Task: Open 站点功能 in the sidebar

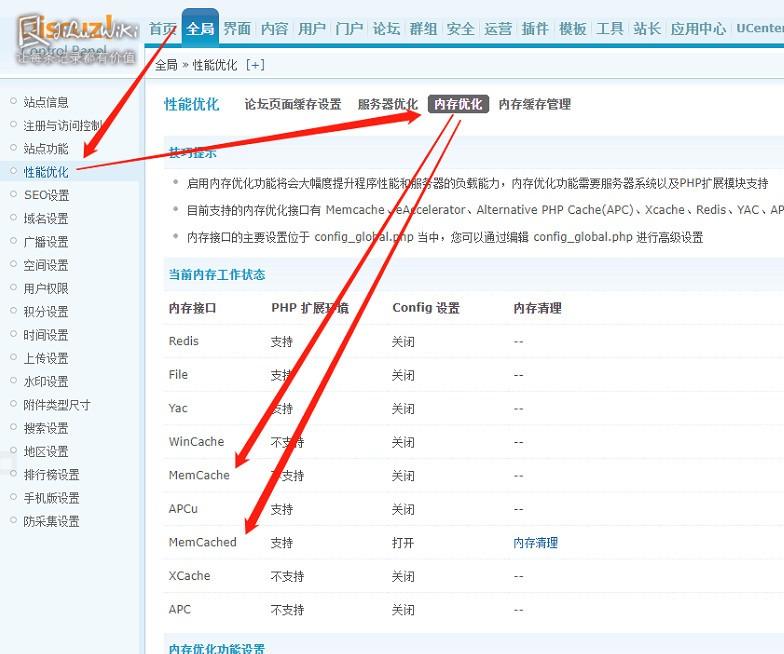Action: point(46,148)
